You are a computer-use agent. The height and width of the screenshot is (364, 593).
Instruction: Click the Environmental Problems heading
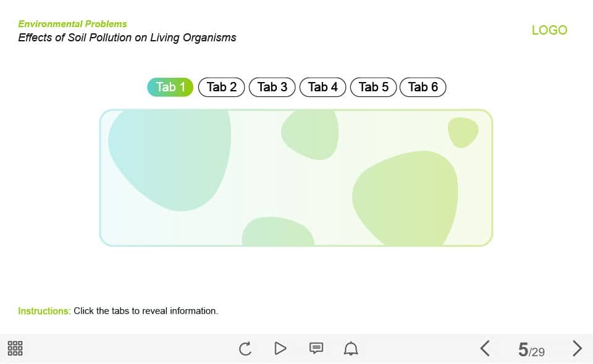click(72, 24)
